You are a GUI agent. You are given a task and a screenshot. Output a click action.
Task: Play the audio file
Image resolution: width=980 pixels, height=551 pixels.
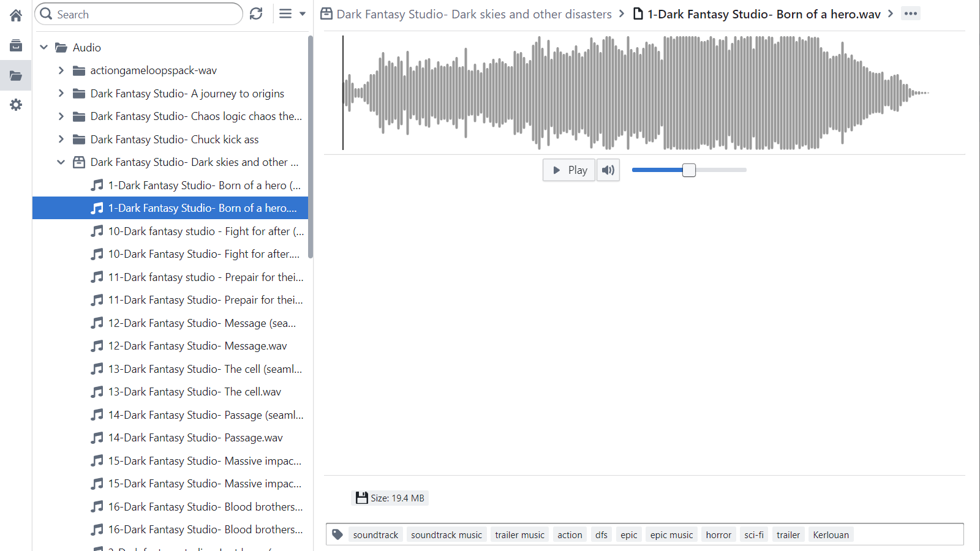pyautogui.click(x=569, y=170)
